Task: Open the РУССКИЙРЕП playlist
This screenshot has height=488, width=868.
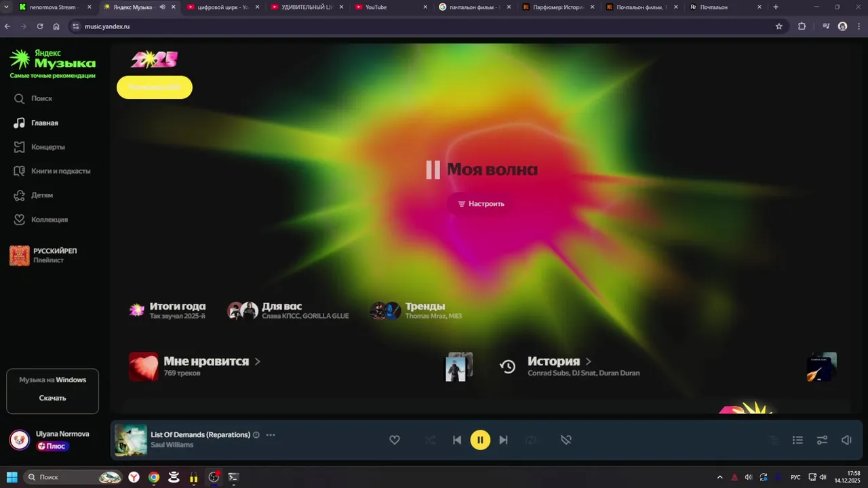Action: pyautogui.click(x=44, y=256)
